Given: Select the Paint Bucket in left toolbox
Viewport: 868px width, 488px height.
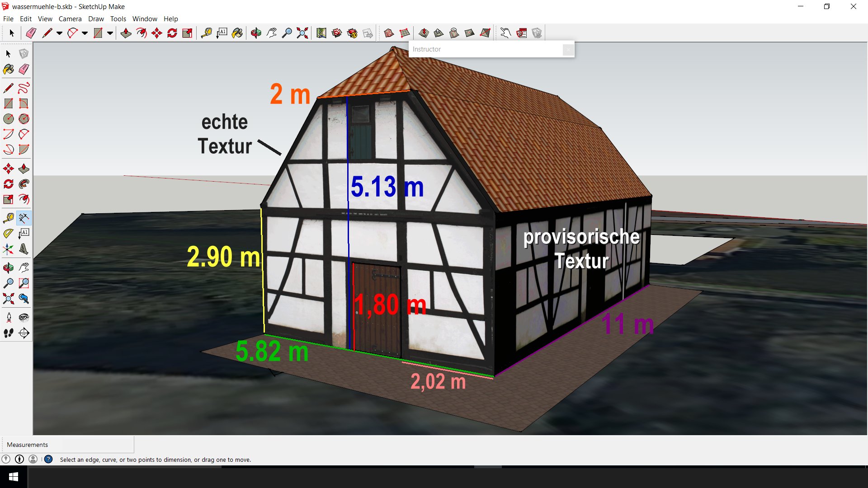Looking at the screenshot, I should coord(9,69).
